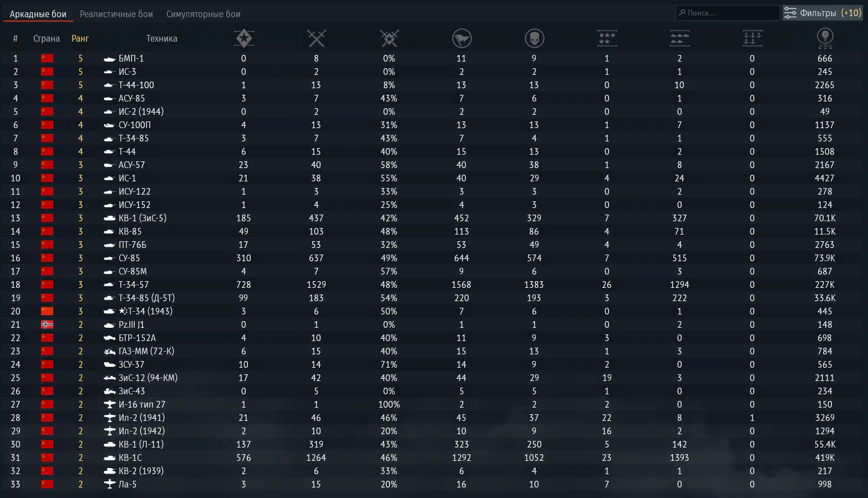868x498 pixels.
Task: Open the Фильтры (+10) filters panel
Action: pos(822,13)
